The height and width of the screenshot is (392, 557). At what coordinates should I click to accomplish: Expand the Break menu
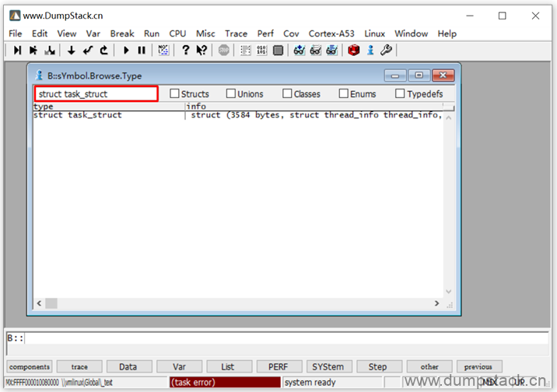pyautogui.click(x=122, y=33)
